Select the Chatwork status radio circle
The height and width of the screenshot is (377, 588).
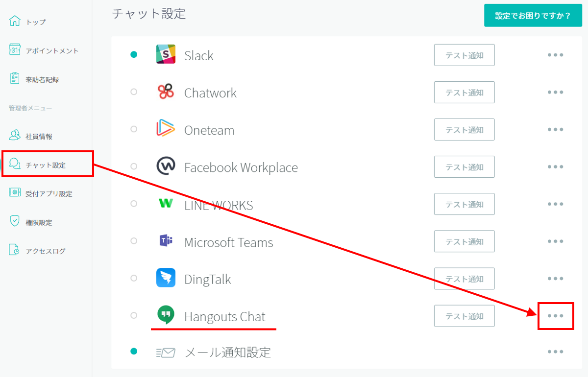click(x=134, y=92)
